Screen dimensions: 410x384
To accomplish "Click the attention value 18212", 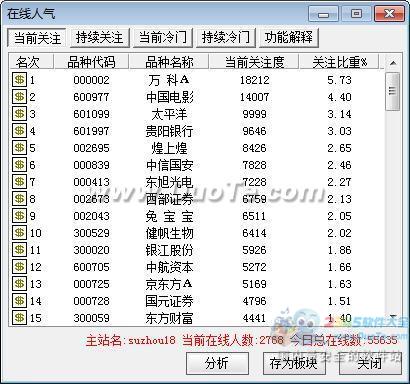I will pos(254,80).
